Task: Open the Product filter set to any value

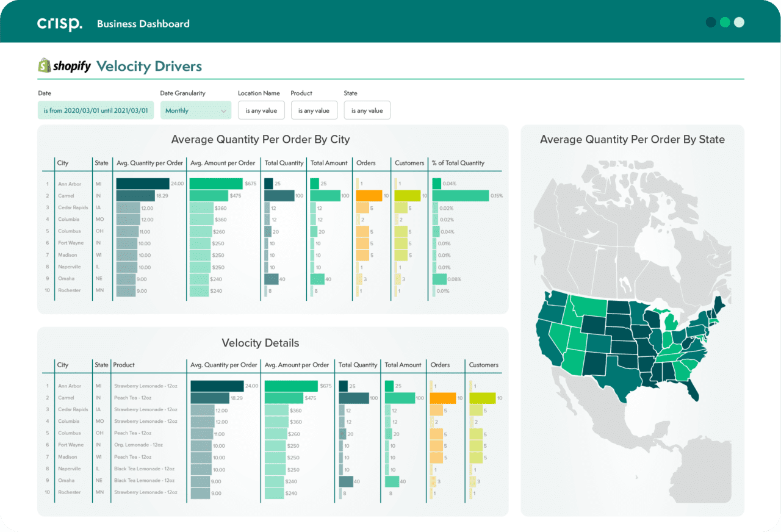Action: [x=314, y=110]
